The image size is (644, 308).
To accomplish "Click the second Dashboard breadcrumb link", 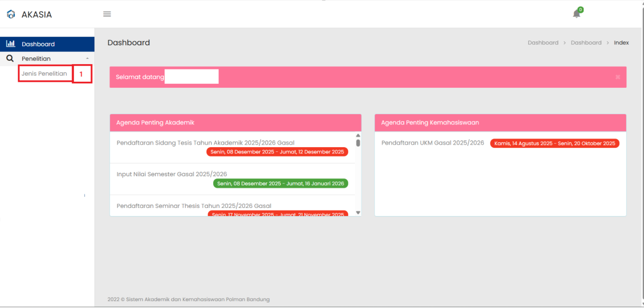I will (586, 43).
